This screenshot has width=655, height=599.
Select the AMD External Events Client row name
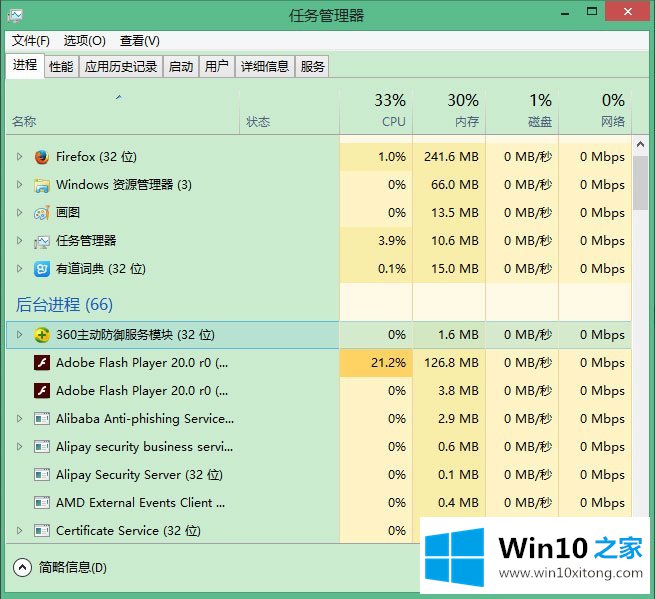pyautogui.click(x=140, y=503)
